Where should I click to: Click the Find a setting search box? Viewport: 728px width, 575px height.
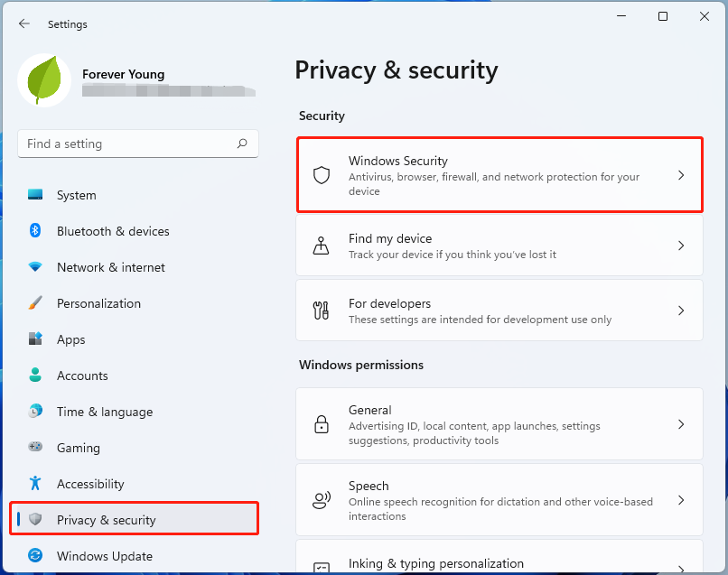[x=126, y=144]
